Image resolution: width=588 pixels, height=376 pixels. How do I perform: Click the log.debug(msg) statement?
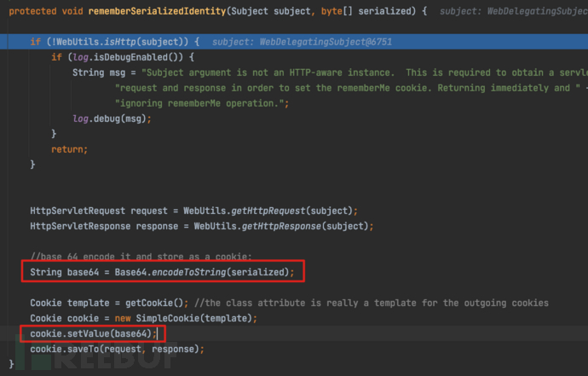point(112,119)
